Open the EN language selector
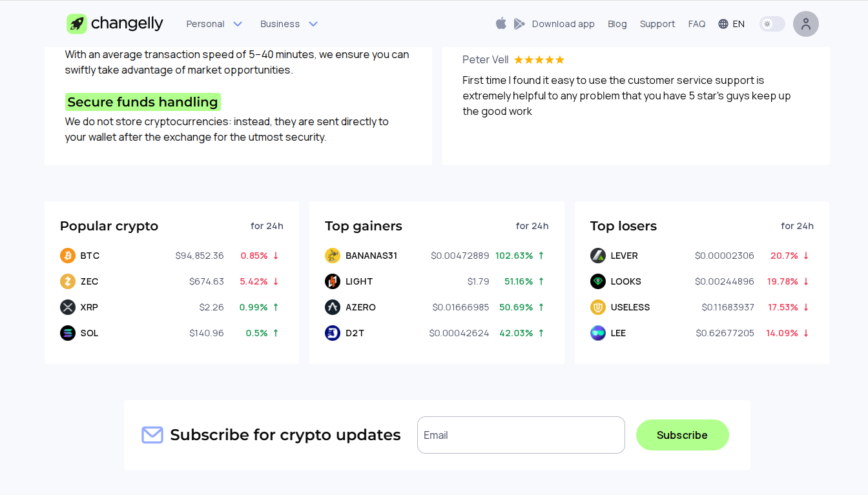This screenshot has width=868, height=495. pyautogui.click(x=732, y=24)
